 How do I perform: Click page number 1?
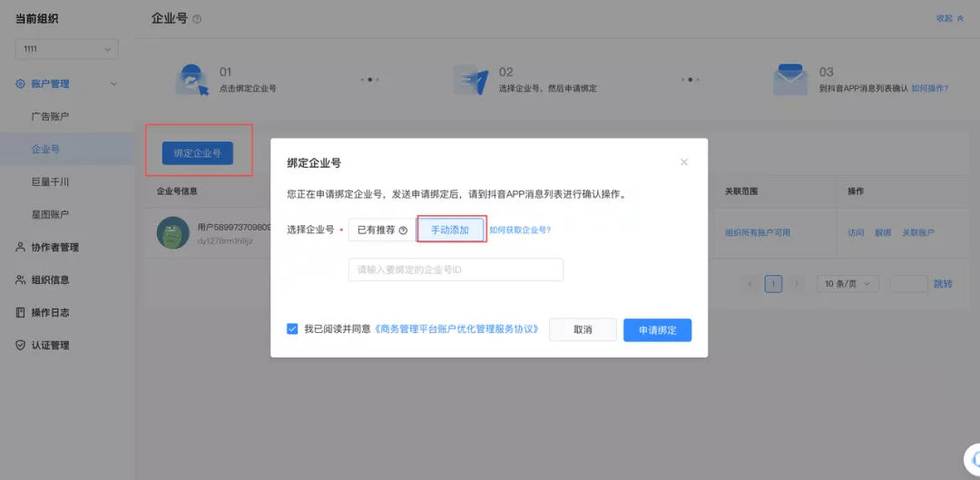[773, 284]
